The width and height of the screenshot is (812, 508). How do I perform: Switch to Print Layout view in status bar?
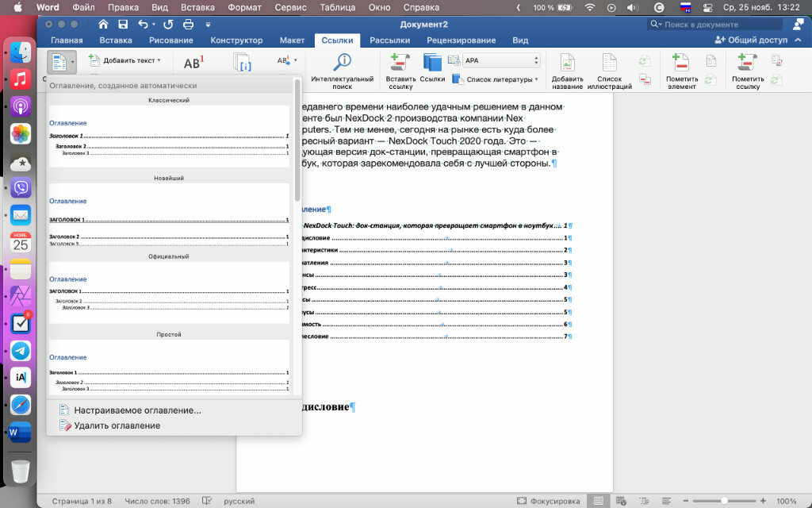[x=599, y=502]
